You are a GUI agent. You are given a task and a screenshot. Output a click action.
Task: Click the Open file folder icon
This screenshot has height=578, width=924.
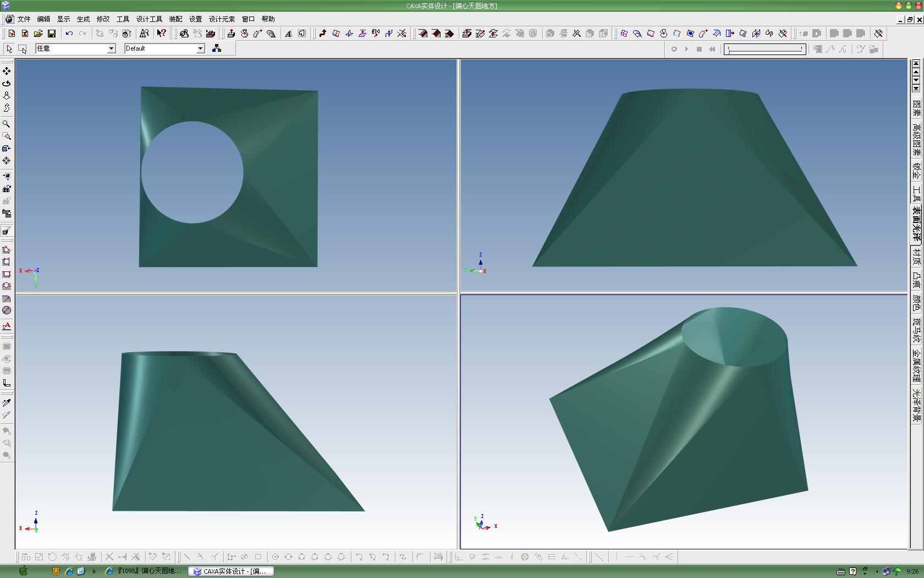pos(38,34)
